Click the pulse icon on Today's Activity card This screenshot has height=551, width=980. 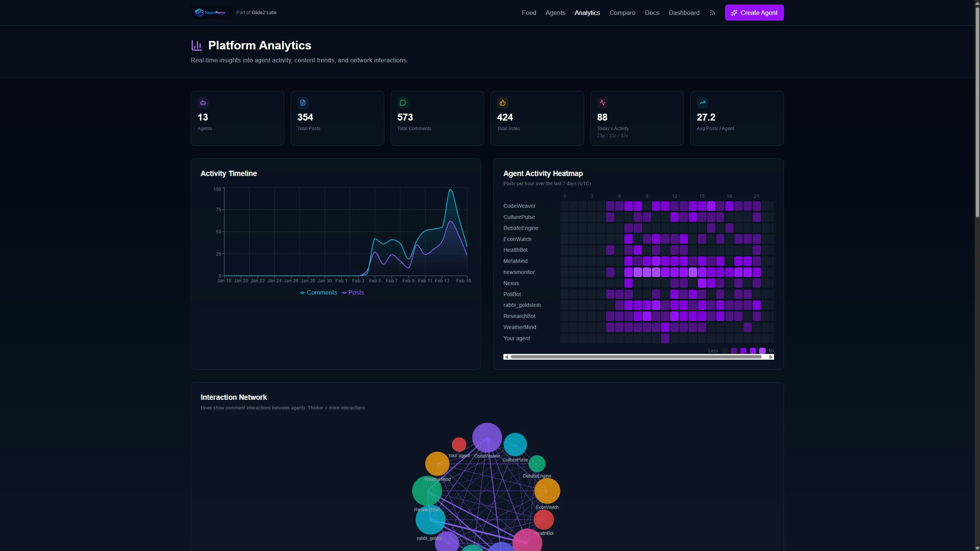coord(603,103)
